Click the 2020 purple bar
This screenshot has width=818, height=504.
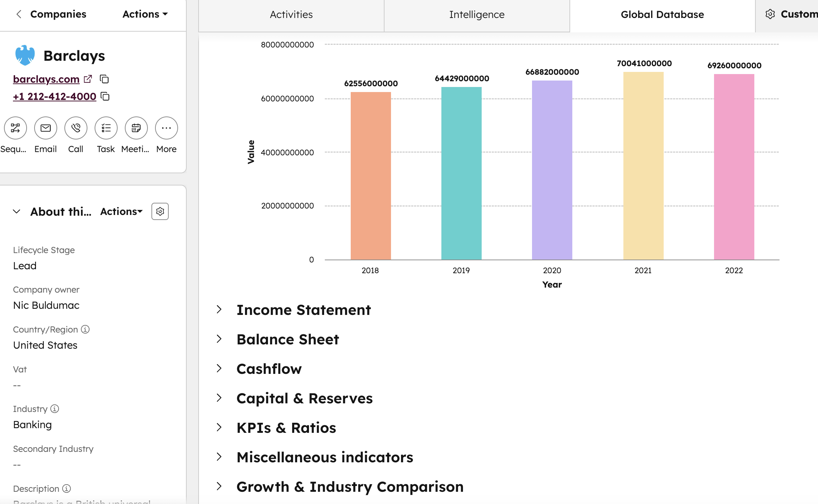[552, 170]
